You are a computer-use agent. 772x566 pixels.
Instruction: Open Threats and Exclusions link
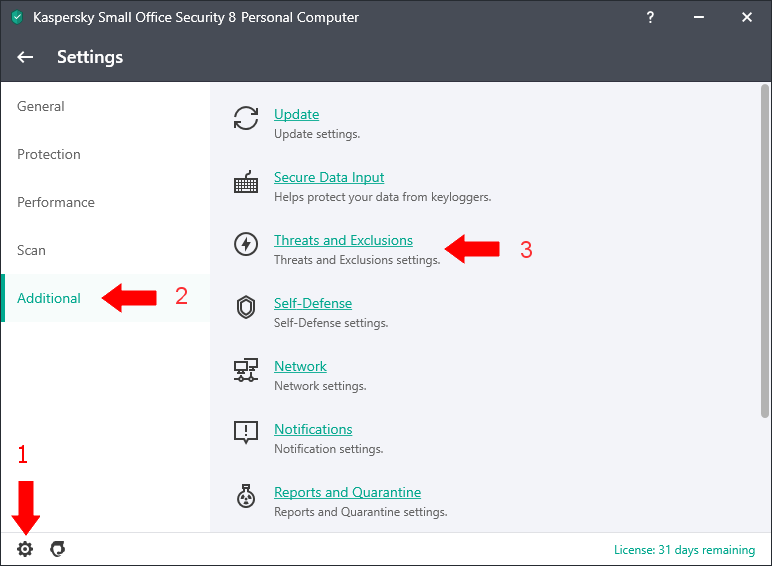tap(343, 240)
